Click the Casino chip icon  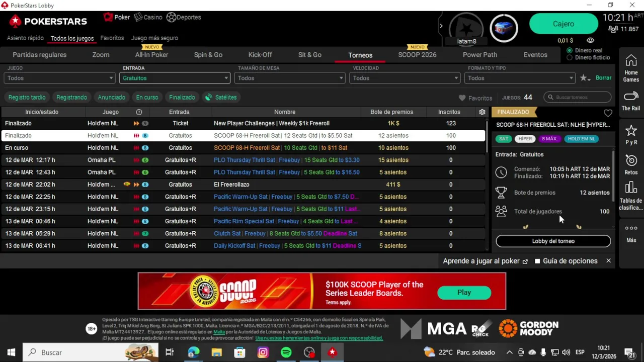138,17
